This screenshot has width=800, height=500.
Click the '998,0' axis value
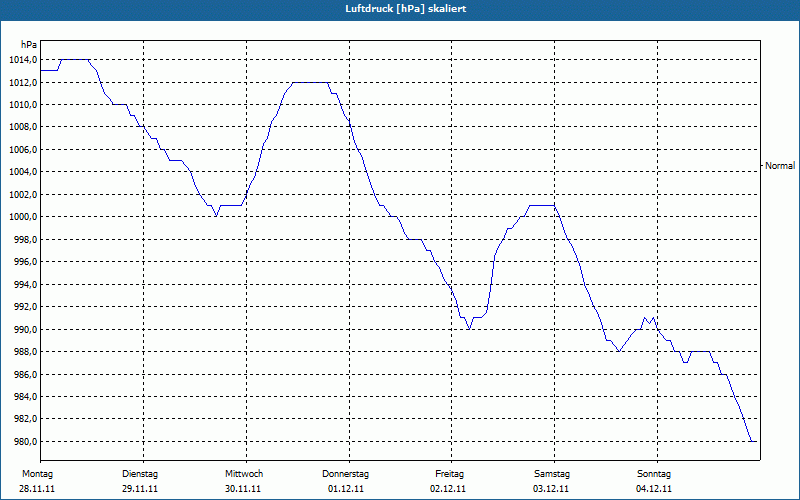coord(25,239)
